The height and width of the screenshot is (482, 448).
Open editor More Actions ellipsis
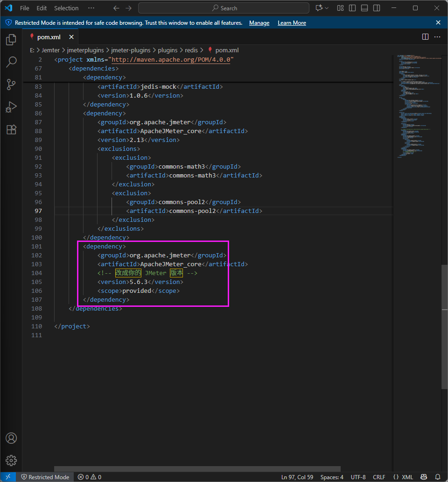437,37
